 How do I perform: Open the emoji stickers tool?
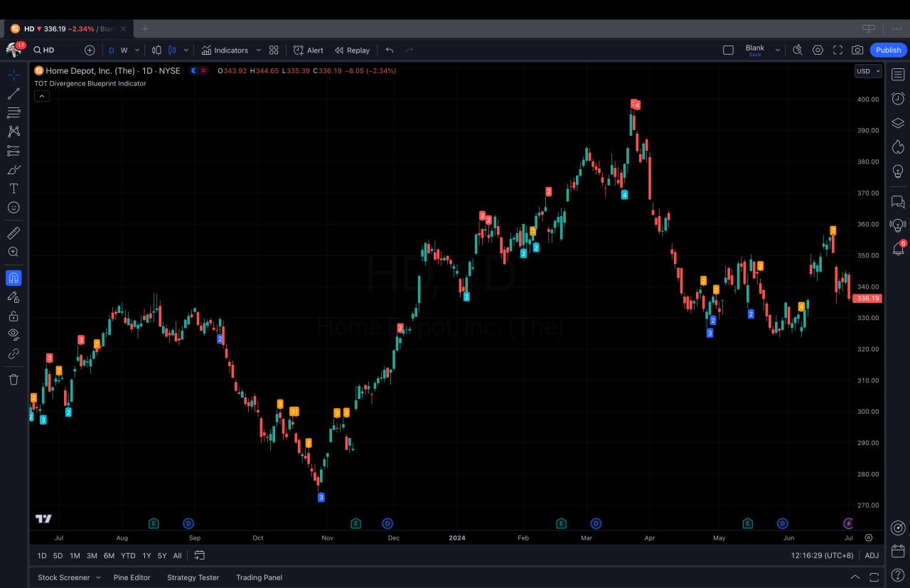13,208
